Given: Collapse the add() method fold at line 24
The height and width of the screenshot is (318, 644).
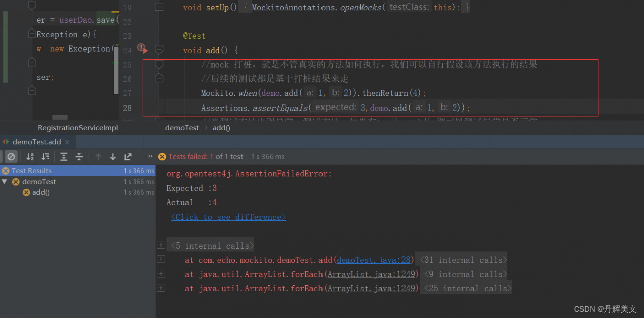Looking at the screenshot, I should (x=159, y=50).
